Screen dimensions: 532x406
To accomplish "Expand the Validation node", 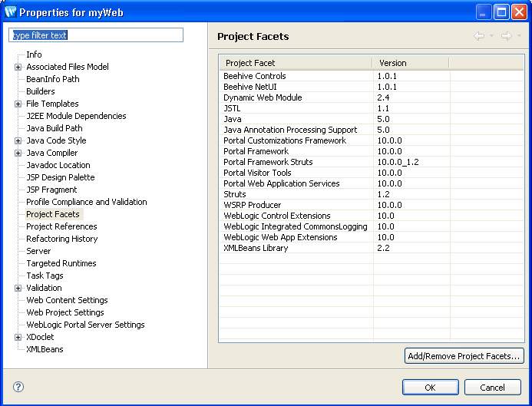I will (18, 288).
